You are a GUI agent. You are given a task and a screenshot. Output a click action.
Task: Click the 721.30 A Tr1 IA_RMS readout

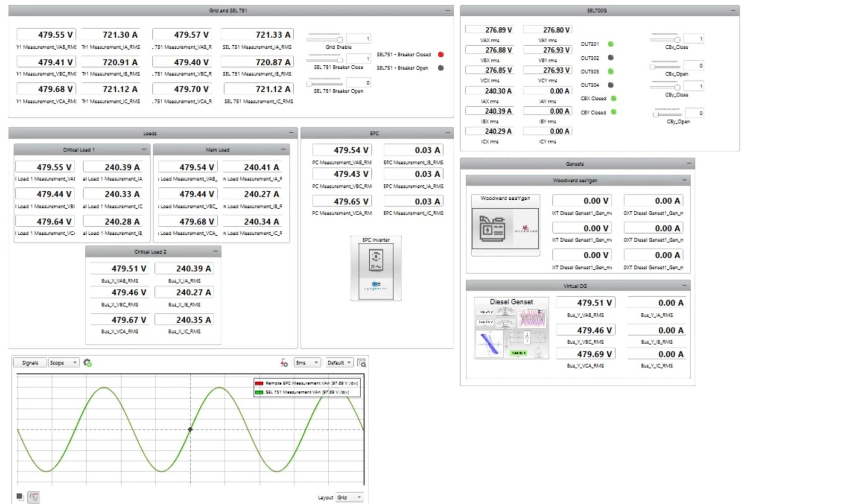(x=112, y=35)
